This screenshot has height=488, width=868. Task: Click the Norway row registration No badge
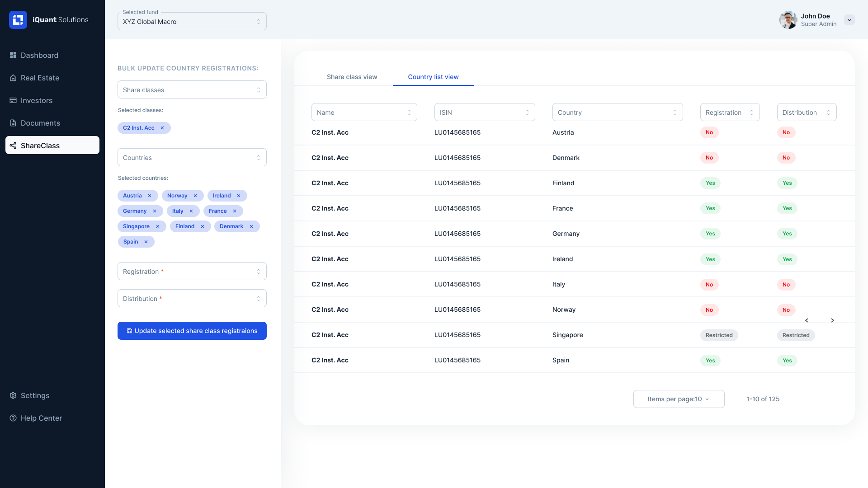click(709, 310)
